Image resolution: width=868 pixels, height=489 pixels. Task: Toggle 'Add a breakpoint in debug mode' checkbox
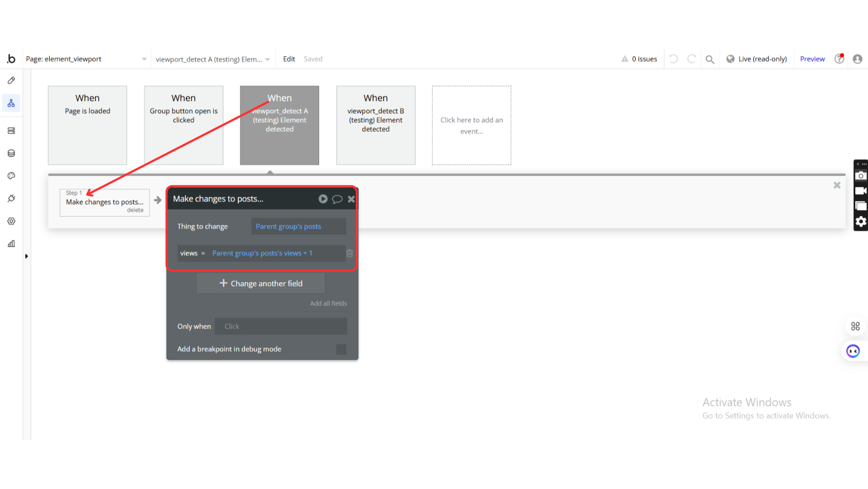[341, 349]
